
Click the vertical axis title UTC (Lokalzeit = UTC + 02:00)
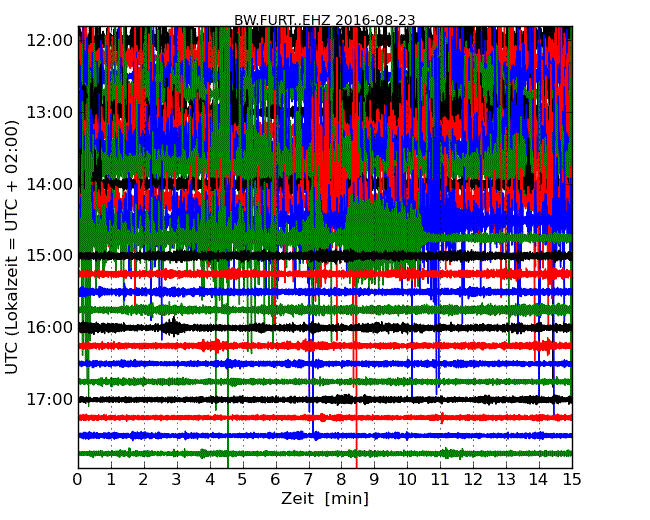tap(12, 248)
